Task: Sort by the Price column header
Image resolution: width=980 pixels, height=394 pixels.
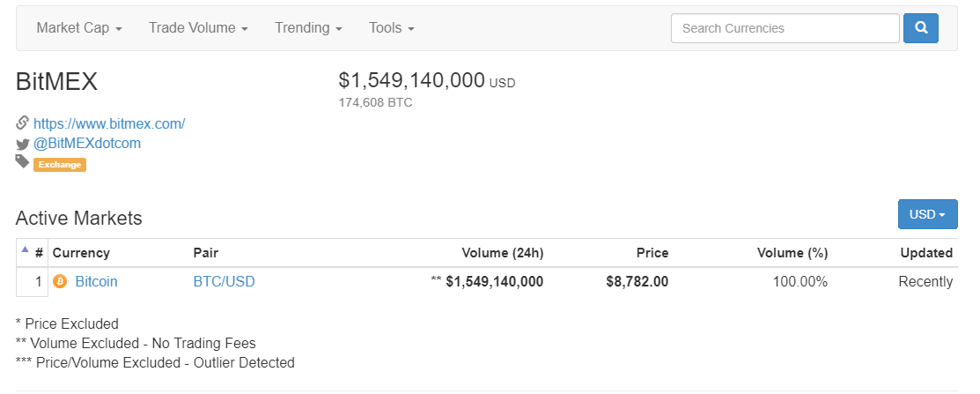Action: [652, 253]
